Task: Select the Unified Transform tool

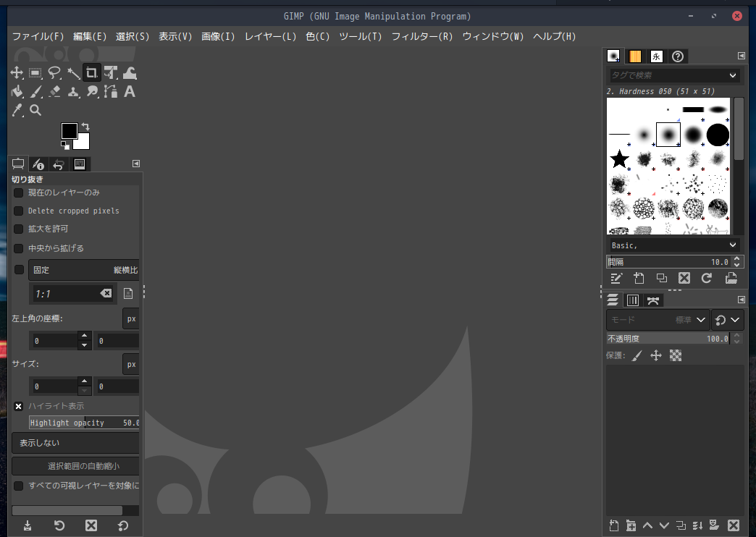Action: pos(111,73)
